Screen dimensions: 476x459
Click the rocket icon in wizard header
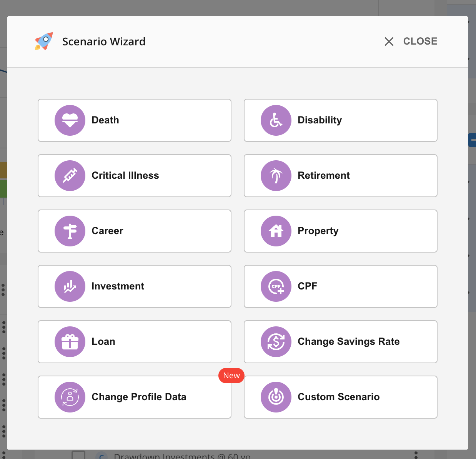point(44,41)
